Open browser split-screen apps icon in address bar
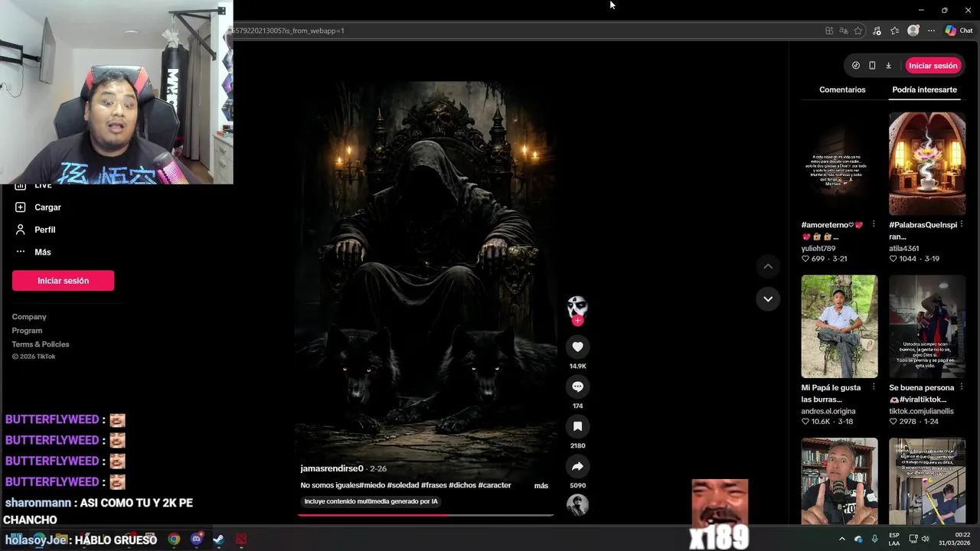 pos(829,31)
